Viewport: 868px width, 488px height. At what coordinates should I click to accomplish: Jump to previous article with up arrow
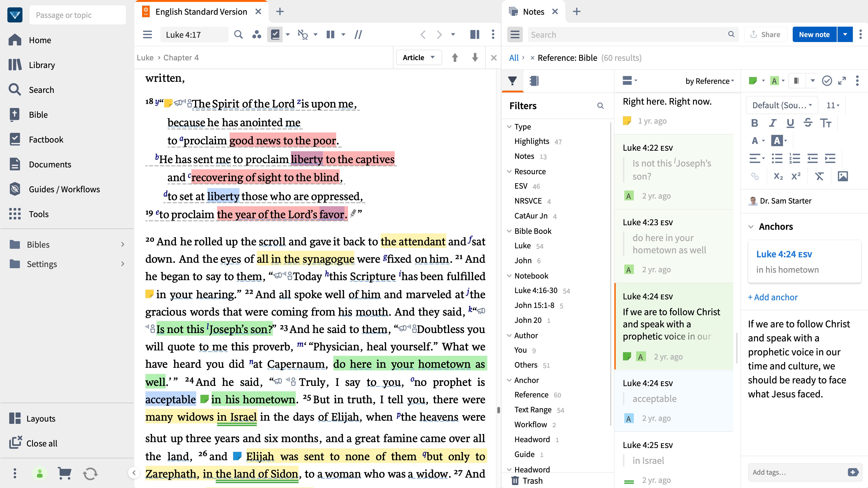[455, 58]
